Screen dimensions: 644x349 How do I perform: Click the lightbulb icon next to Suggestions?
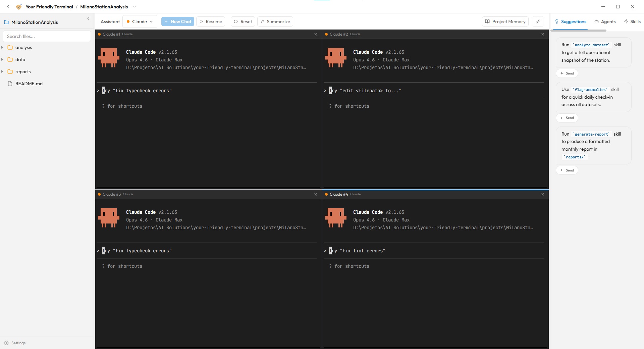[x=556, y=21]
